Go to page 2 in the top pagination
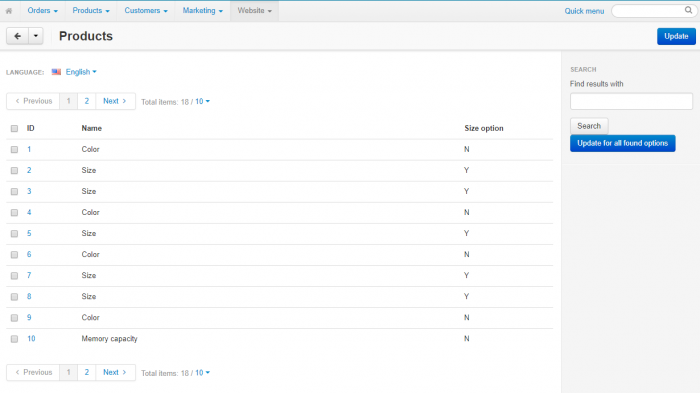The image size is (700, 393). coord(87,101)
